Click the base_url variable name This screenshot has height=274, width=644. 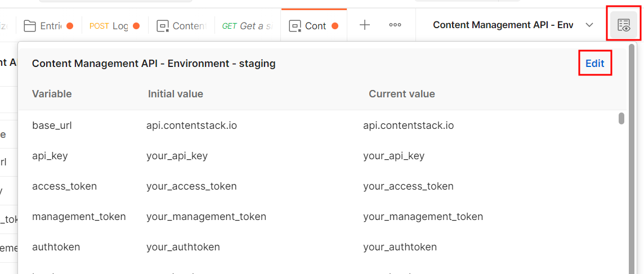[52, 125]
